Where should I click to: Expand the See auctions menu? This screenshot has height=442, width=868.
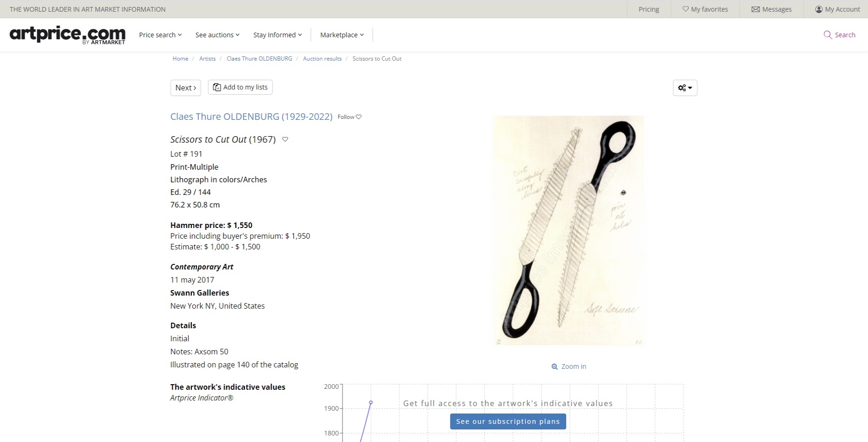(x=217, y=35)
